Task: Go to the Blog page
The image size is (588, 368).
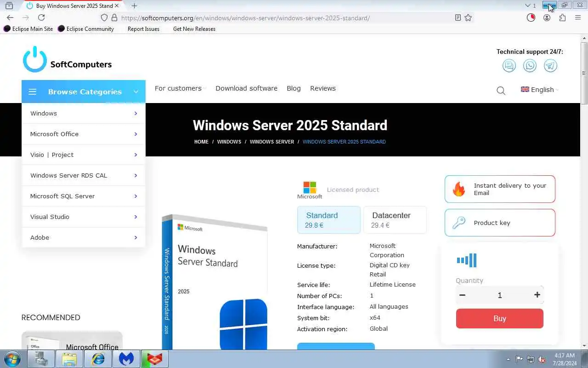Action: pyautogui.click(x=294, y=88)
